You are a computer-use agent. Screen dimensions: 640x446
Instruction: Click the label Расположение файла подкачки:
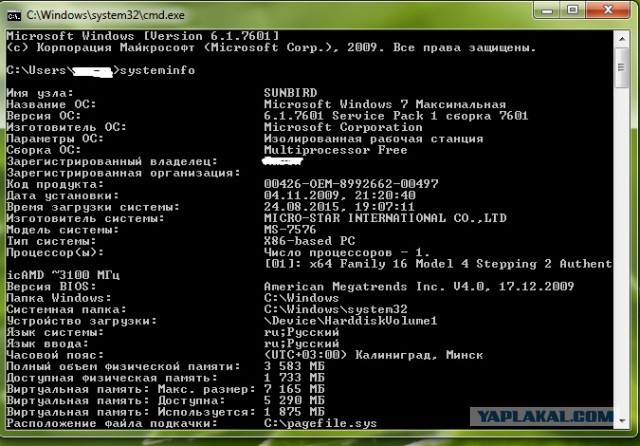(x=112, y=424)
